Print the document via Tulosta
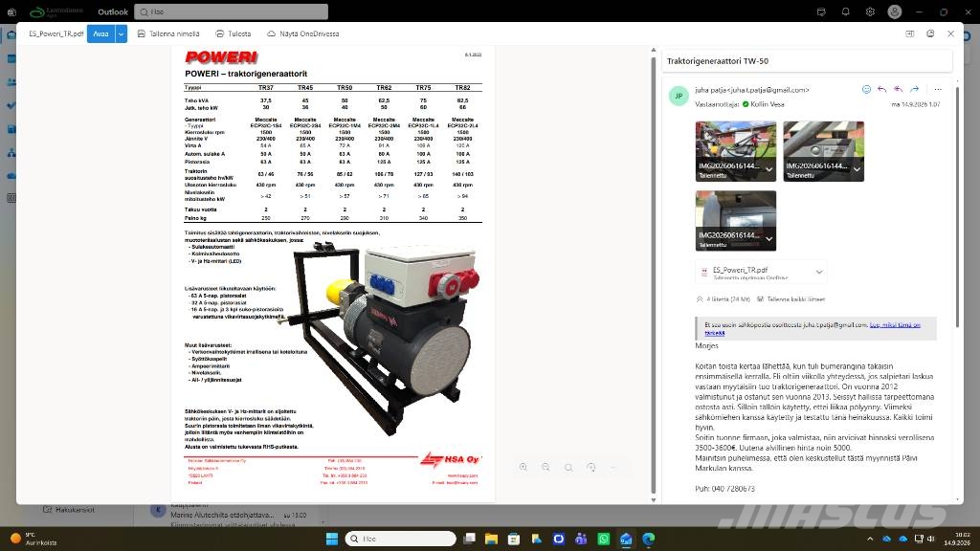The width and height of the screenshot is (980, 551). (x=234, y=33)
